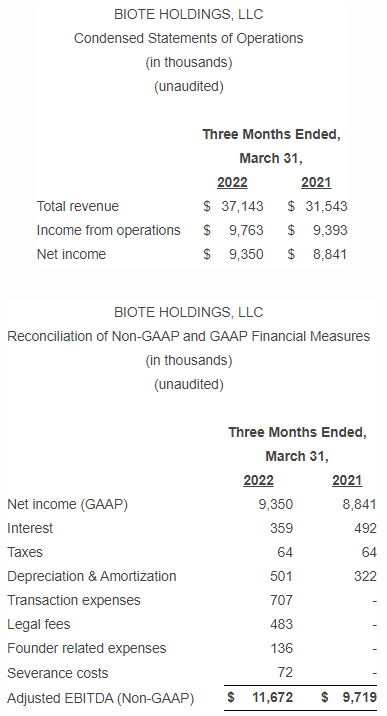Click the Severance costs value 72

pyautogui.click(x=285, y=672)
